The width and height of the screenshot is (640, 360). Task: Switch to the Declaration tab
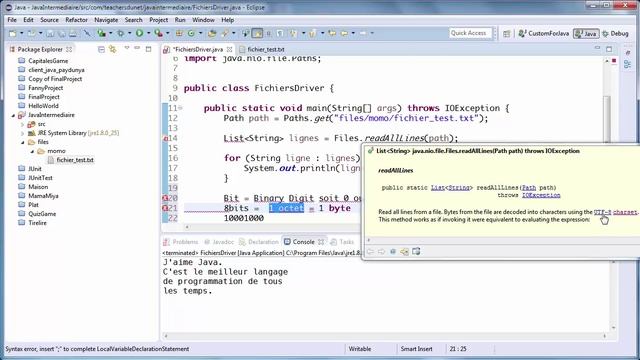coord(258,242)
